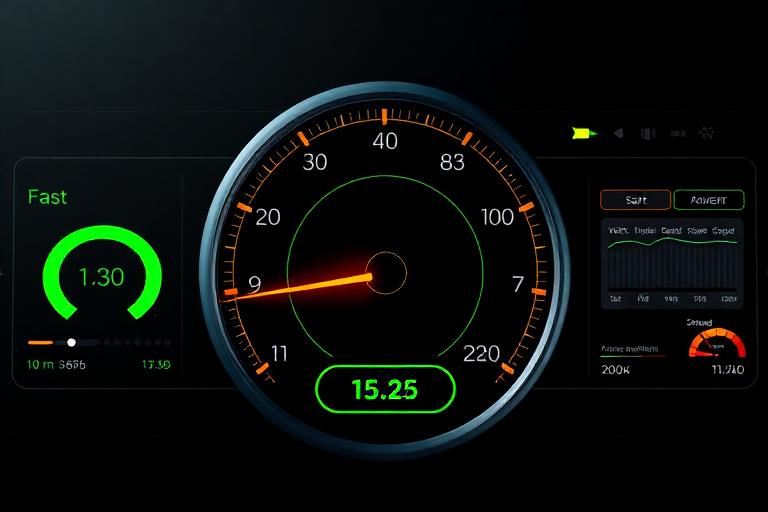Click the '9' mark on the speedometer dial

click(x=255, y=284)
